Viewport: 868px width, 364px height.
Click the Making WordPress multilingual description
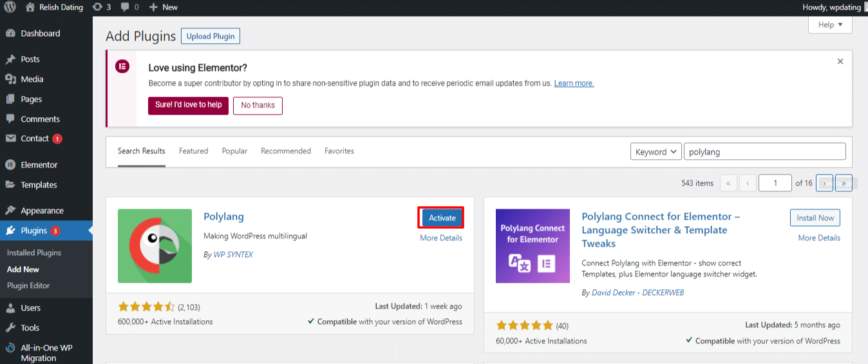(255, 236)
